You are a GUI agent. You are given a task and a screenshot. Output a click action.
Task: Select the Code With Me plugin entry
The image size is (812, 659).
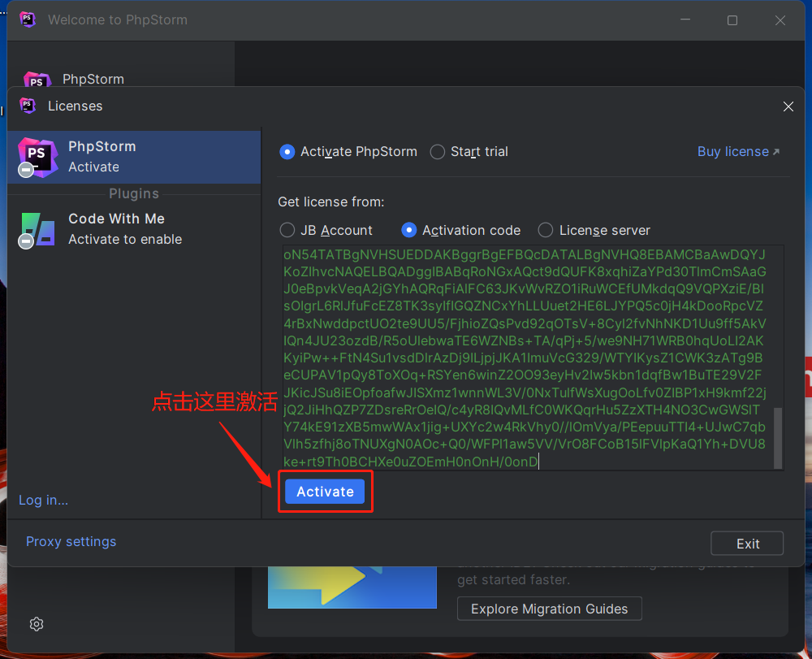[134, 229]
